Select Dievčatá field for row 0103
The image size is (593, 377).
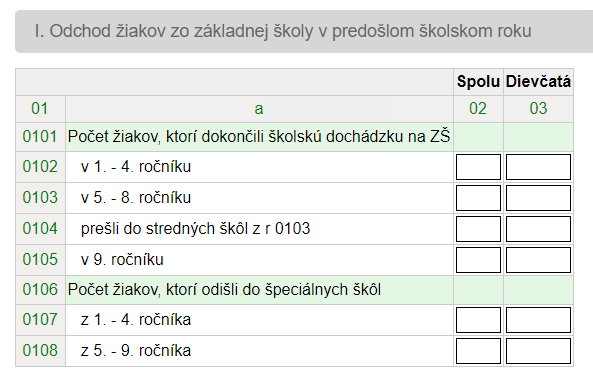pos(538,198)
